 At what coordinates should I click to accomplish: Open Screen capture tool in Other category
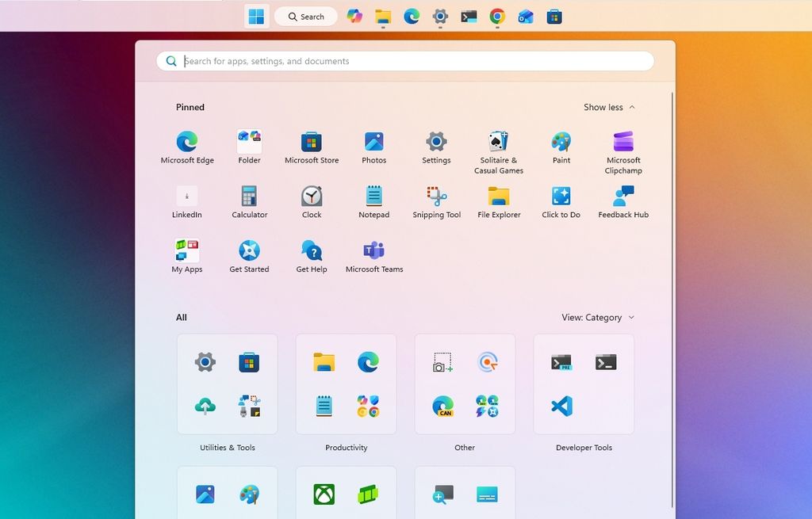[443, 362]
